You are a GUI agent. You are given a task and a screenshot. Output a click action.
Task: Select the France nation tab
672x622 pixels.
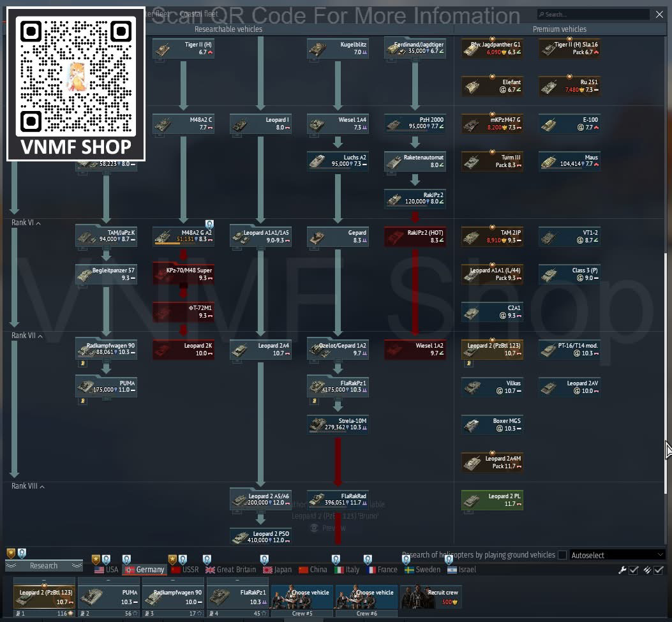pyautogui.click(x=383, y=570)
